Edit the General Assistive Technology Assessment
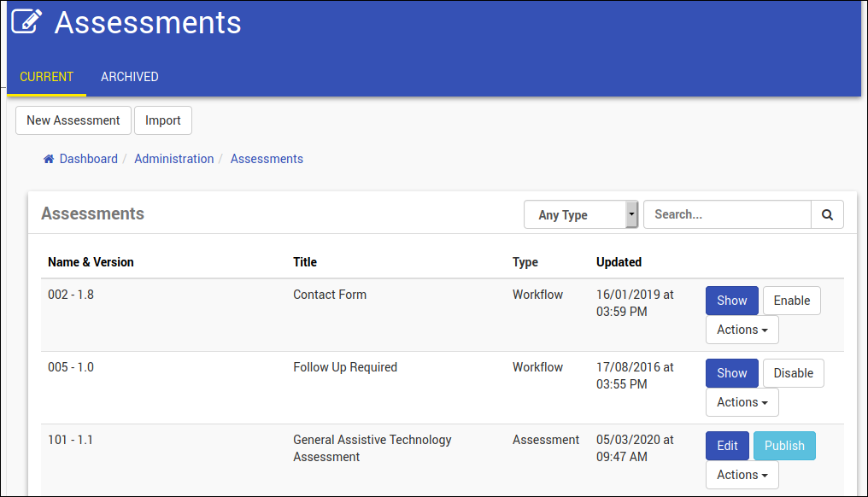 [x=727, y=446]
